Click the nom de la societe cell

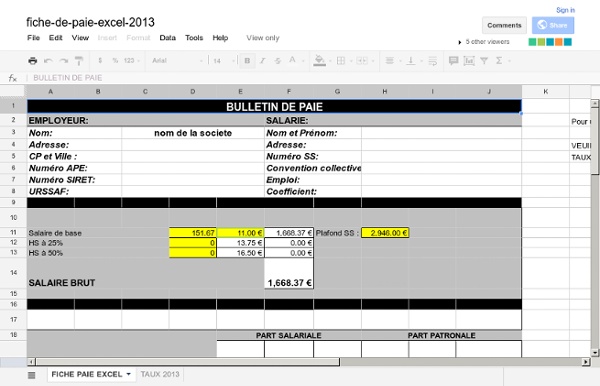pyautogui.click(x=193, y=133)
